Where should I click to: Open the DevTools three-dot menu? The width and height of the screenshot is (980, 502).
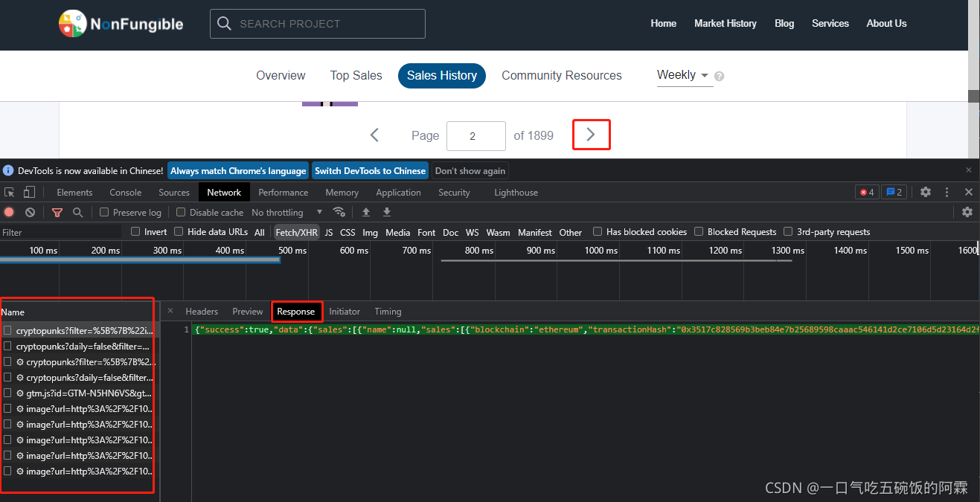(x=947, y=192)
